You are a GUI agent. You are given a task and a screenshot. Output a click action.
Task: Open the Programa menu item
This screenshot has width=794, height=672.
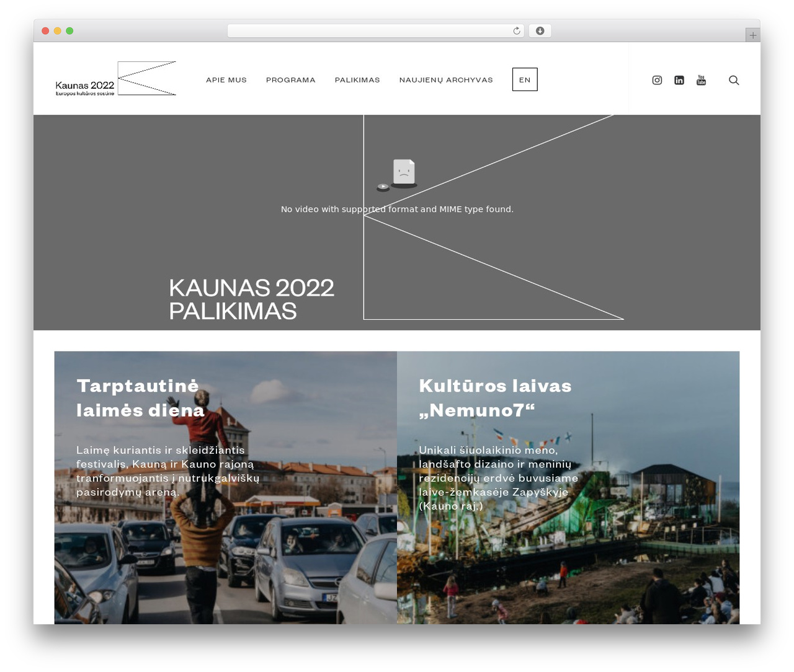(x=291, y=80)
